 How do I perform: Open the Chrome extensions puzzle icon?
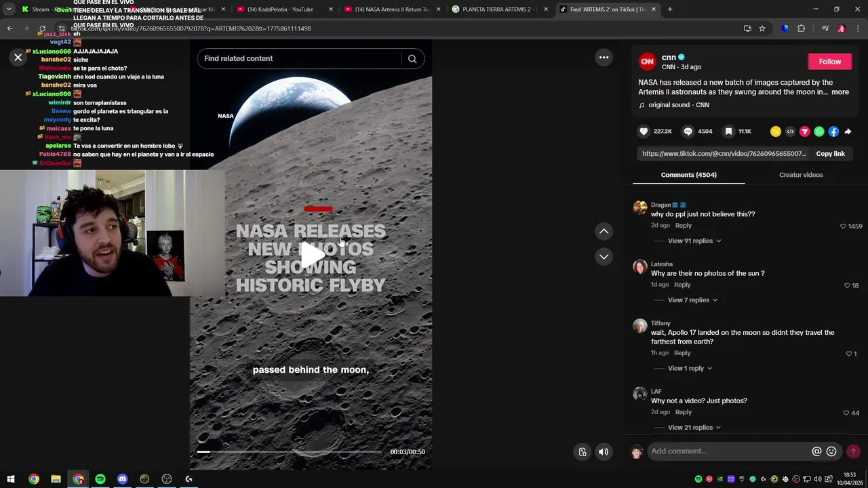click(802, 28)
